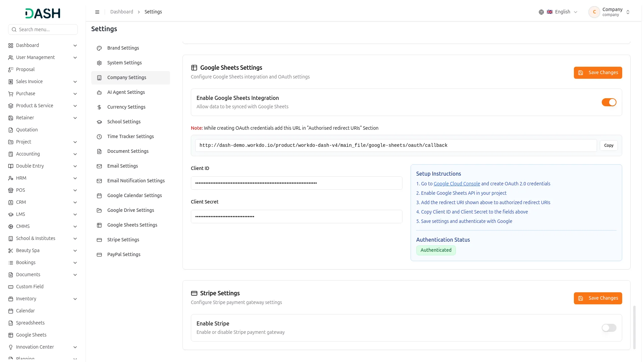
Task: Click the Dashboard breadcrumb link
Action: click(x=121, y=12)
